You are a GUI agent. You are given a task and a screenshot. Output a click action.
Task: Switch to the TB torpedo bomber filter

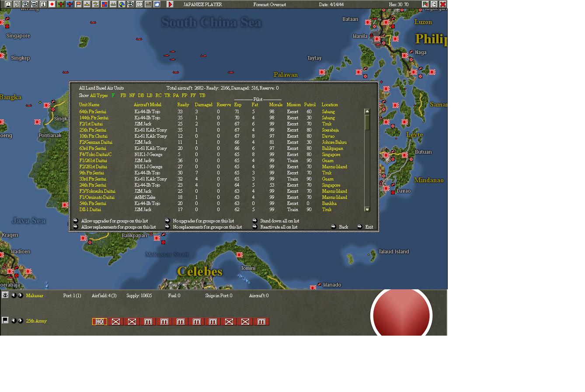(x=202, y=95)
